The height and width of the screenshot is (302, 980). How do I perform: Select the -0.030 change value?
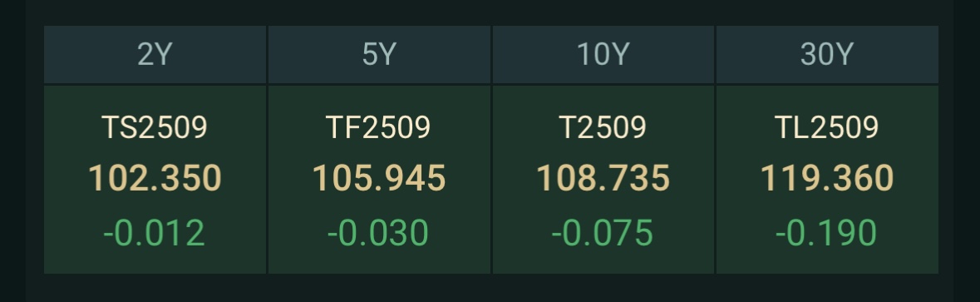[378, 233]
